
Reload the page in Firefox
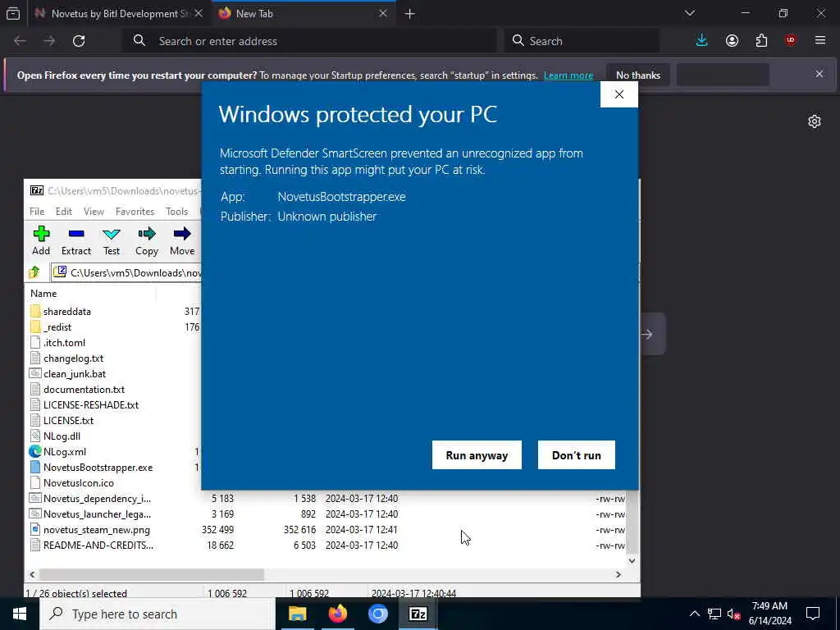click(79, 41)
